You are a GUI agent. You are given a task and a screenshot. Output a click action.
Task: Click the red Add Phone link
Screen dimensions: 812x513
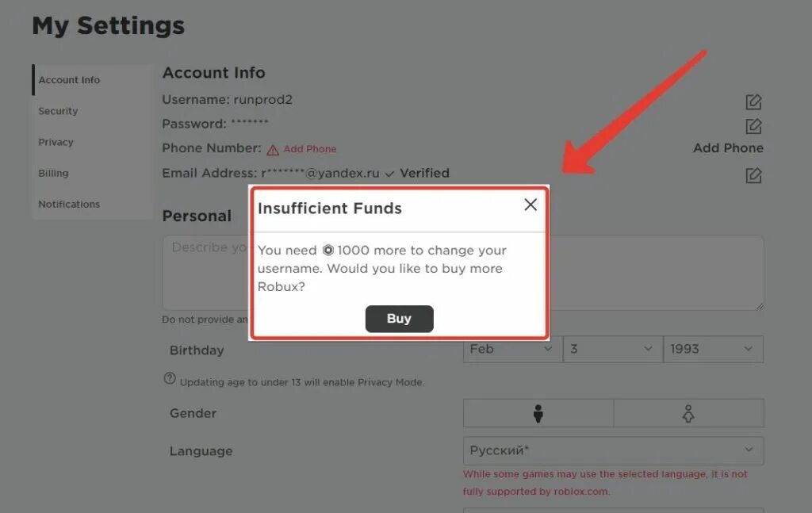click(x=309, y=149)
